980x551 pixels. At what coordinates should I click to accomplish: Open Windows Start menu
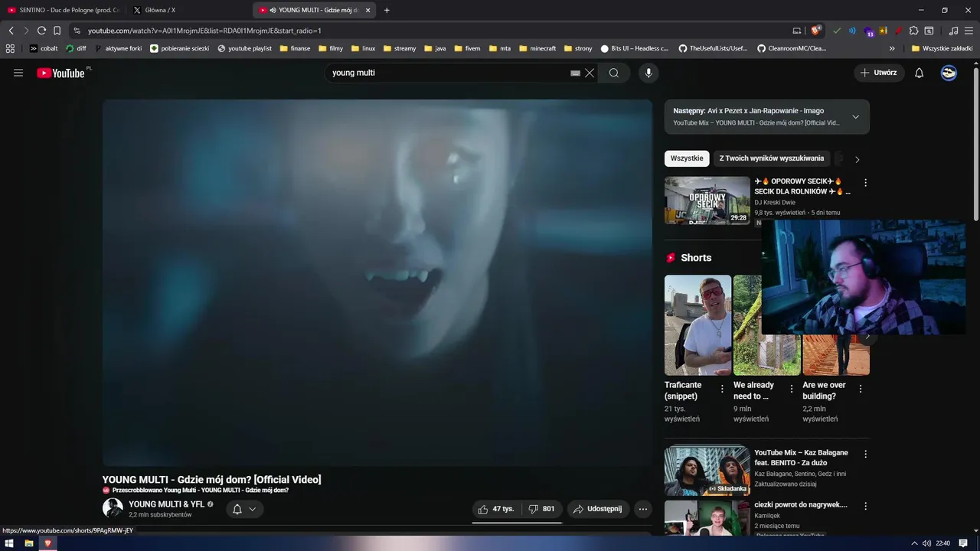[x=9, y=543]
